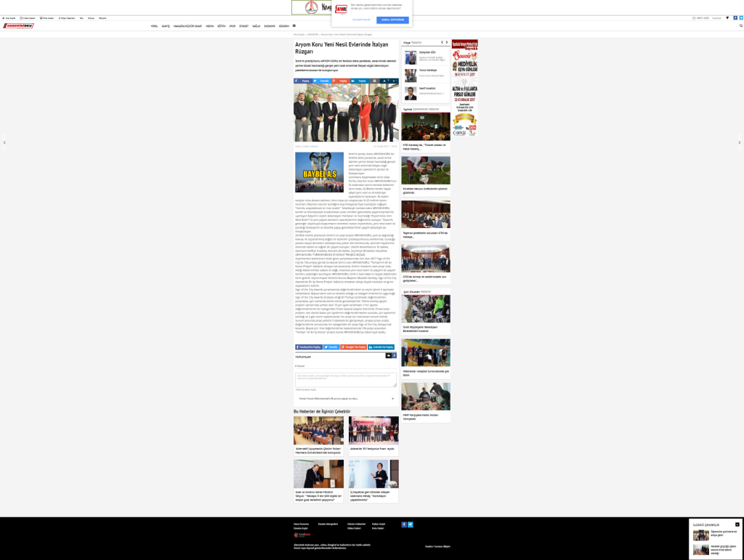Click the Twitter icon in the footer
744x560 pixels.
point(411,524)
